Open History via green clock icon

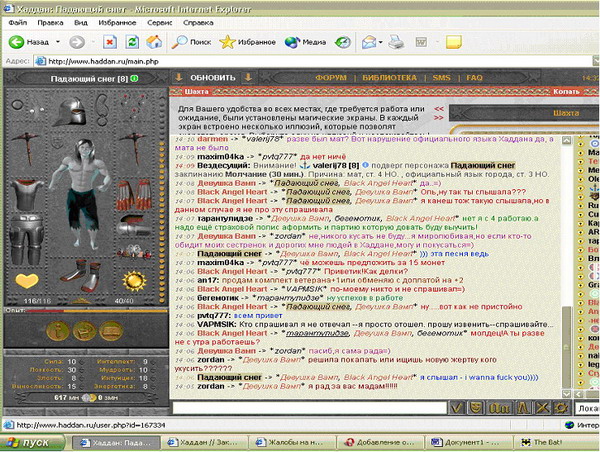pos(342,42)
